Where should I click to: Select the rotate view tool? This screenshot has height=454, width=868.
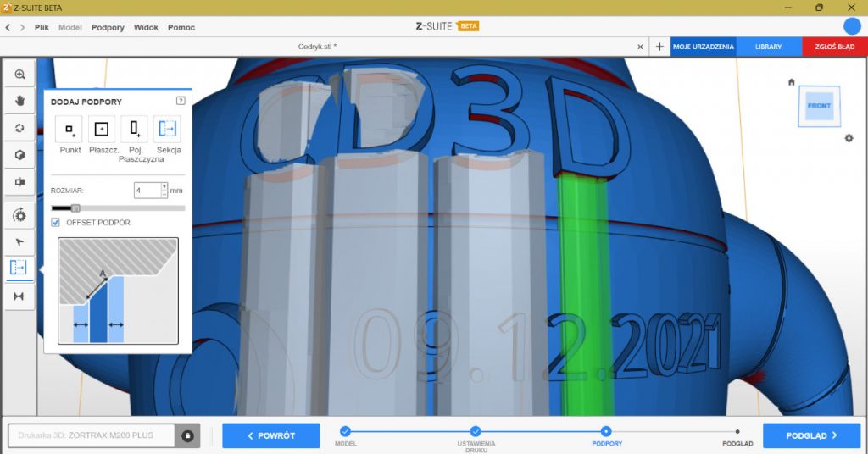point(20,128)
